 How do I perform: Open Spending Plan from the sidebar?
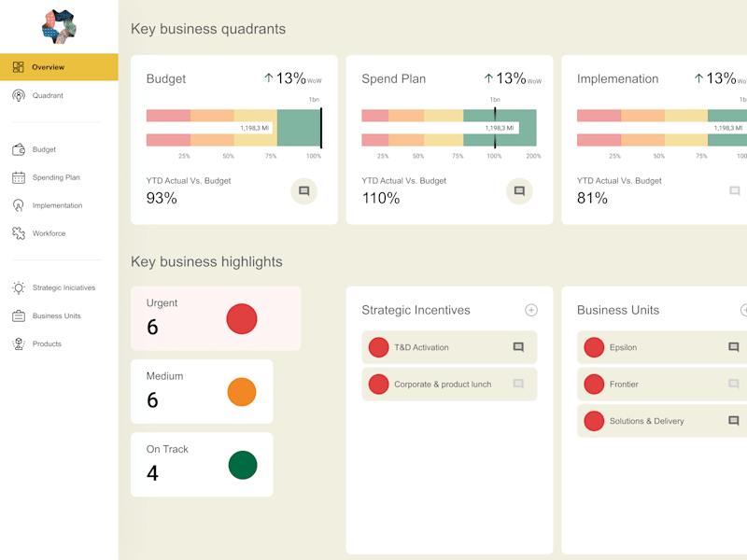point(56,177)
